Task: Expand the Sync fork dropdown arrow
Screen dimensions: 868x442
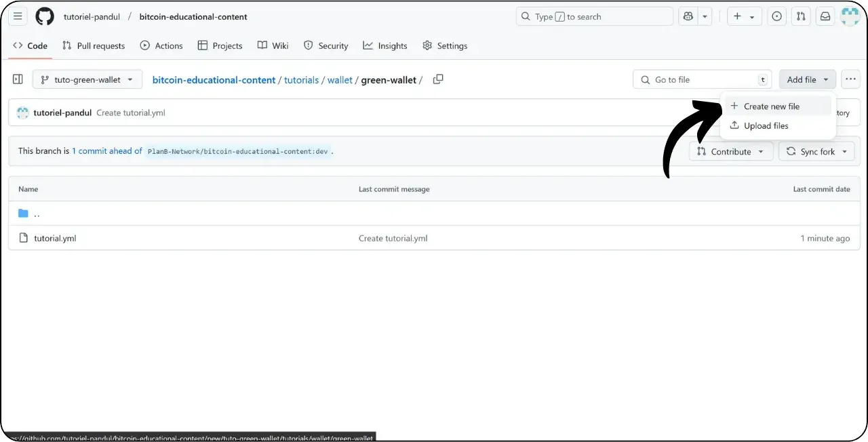Action: click(x=845, y=151)
